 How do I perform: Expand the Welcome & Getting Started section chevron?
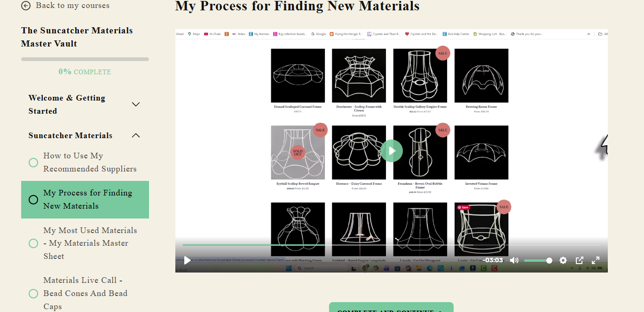(x=136, y=104)
